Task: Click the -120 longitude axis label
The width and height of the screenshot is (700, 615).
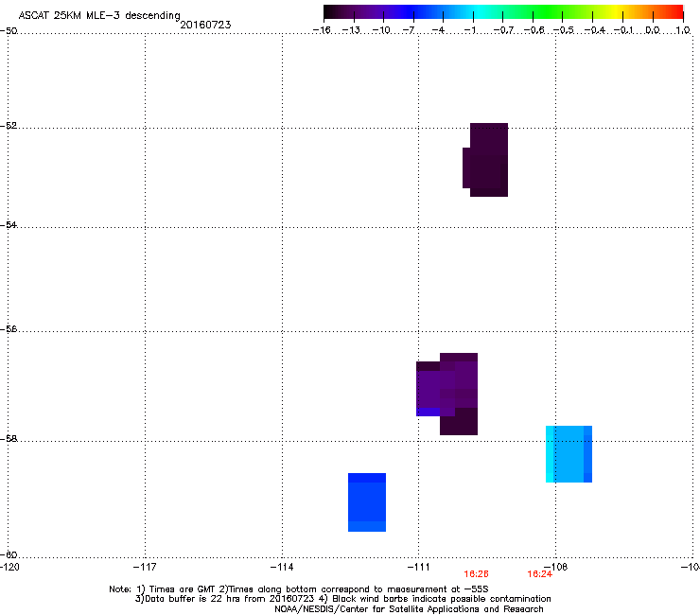Action: [9, 567]
